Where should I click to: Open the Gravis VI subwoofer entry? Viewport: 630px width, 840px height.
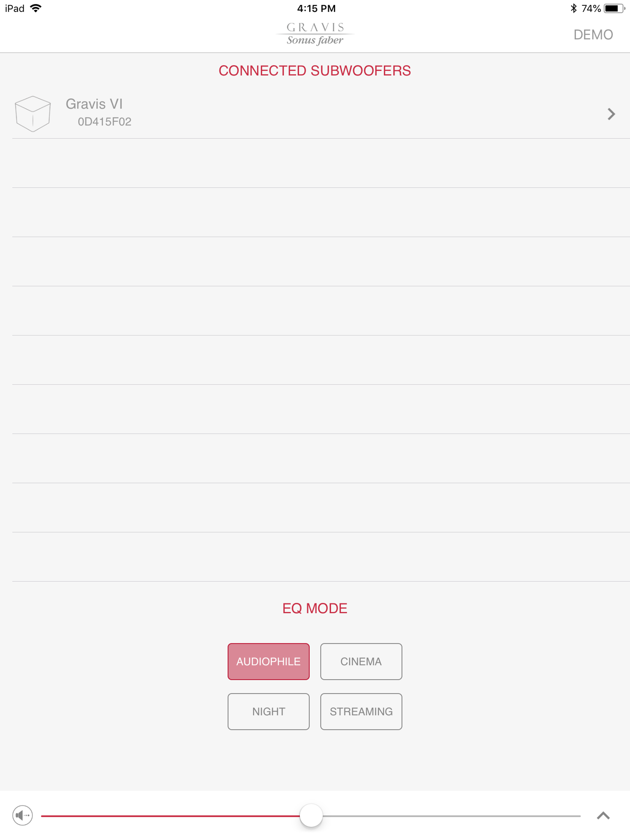pos(315,114)
